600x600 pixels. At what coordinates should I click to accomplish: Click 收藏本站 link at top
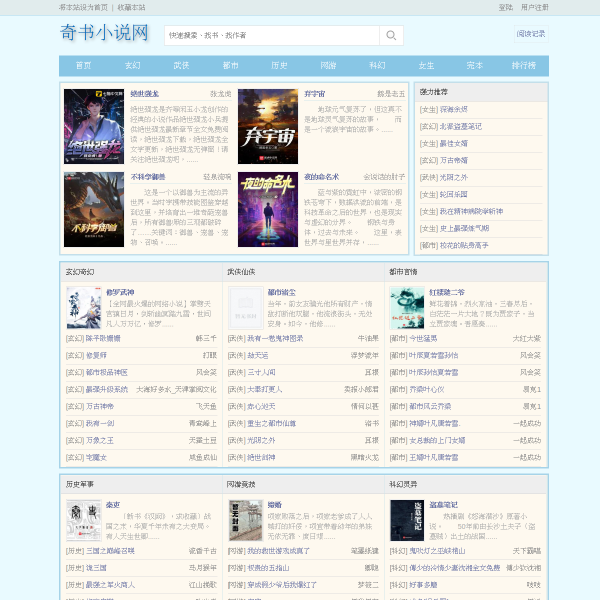[x=131, y=7]
